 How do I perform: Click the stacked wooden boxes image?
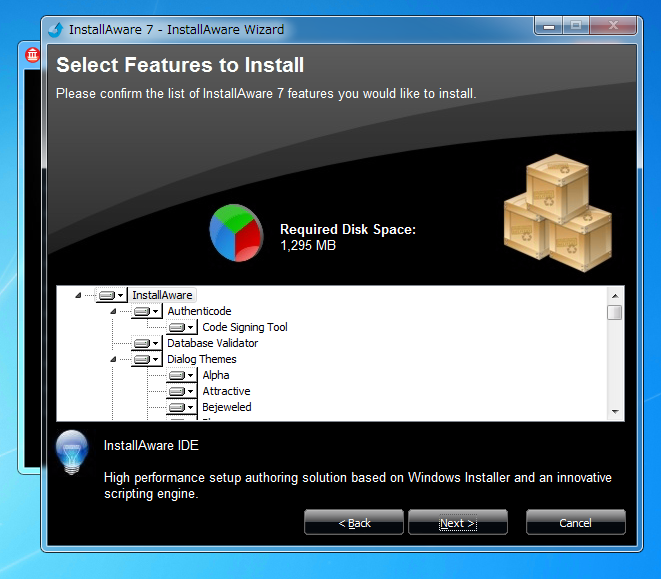[558, 213]
